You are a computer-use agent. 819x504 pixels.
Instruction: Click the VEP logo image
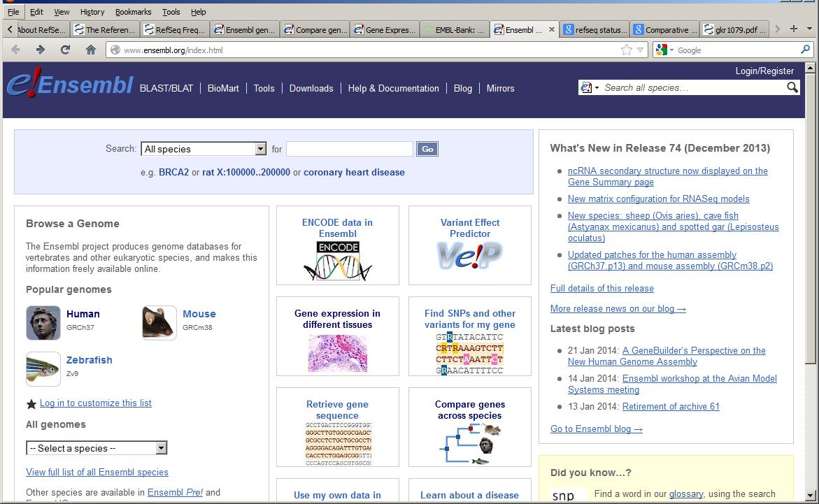(469, 256)
